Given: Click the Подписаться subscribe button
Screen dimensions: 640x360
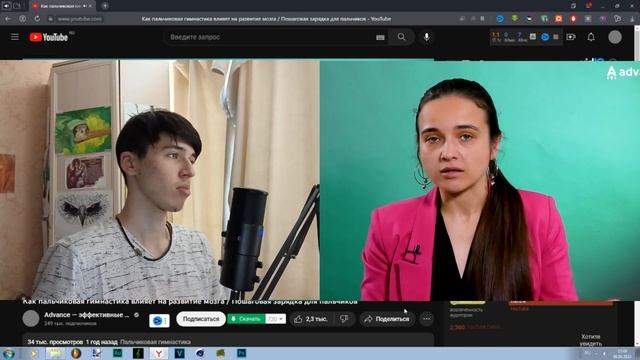Looking at the screenshot, I should [x=201, y=319].
